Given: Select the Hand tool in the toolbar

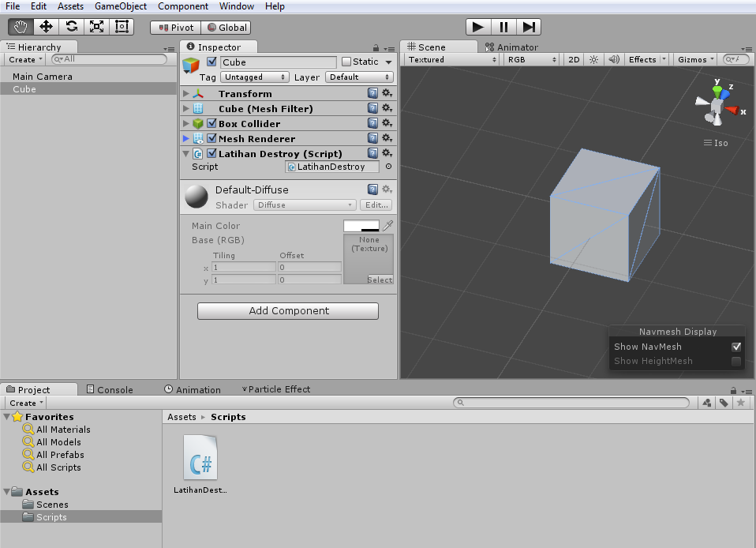Looking at the screenshot, I should pos(21,26).
